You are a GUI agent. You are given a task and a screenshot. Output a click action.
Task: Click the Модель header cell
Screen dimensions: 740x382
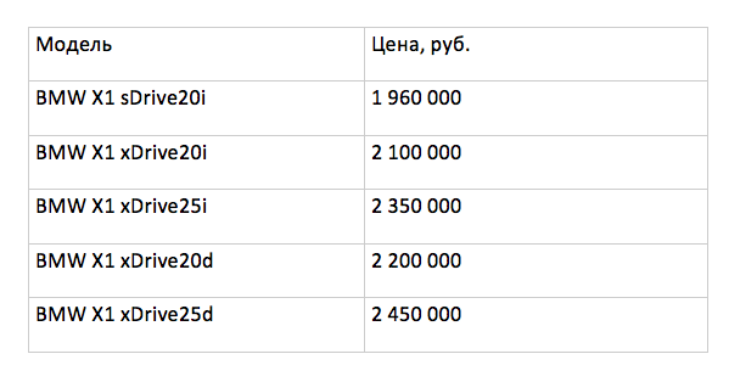pos(196,54)
